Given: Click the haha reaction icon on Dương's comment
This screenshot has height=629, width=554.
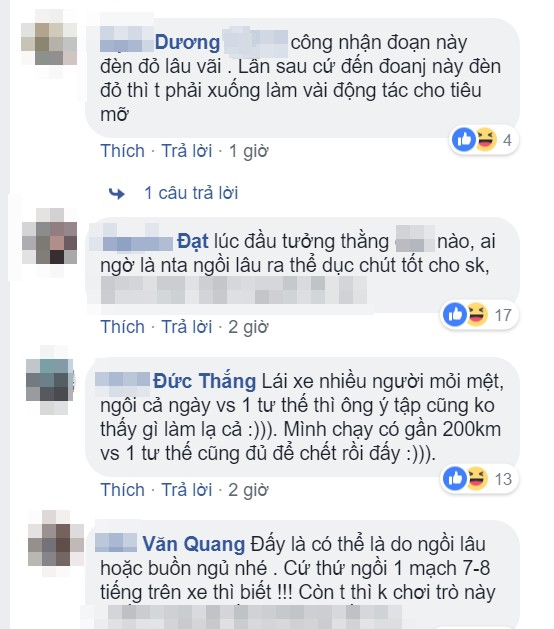Looking at the screenshot, I should pyautogui.click(x=485, y=140).
